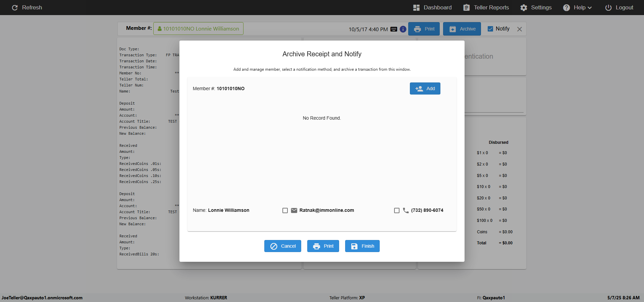This screenshot has height=302, width=644.
Task: Click 'ReceivedBills 20s:' line in receipt
Action: pyautogui.click(x=139, y=254)
